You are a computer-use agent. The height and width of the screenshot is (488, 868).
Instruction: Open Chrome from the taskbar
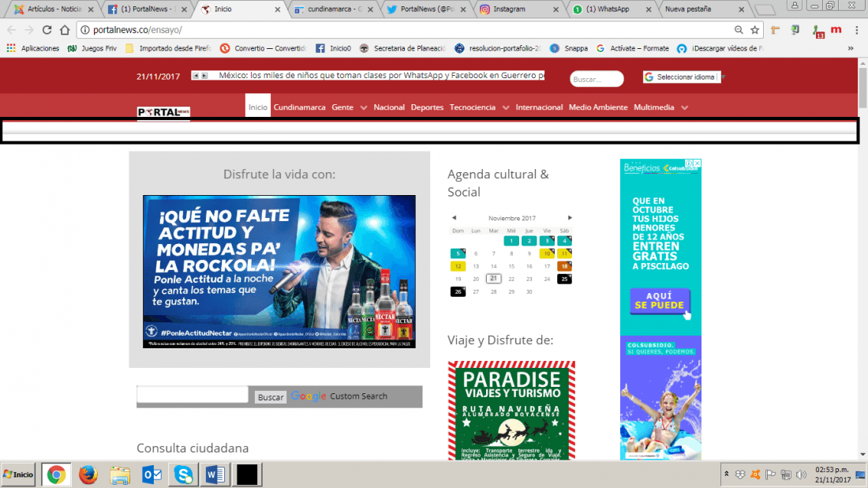click(55, 475)
